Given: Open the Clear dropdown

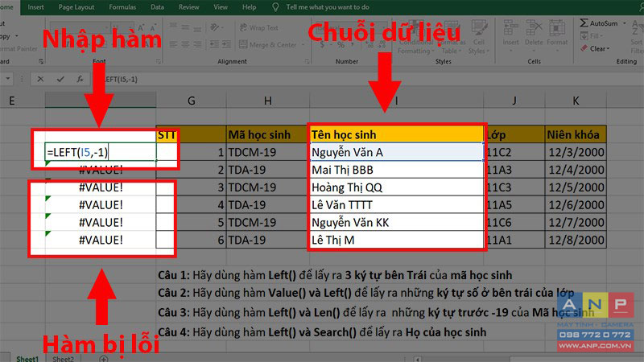Looking at the screenshot, I should click(595, 48).
